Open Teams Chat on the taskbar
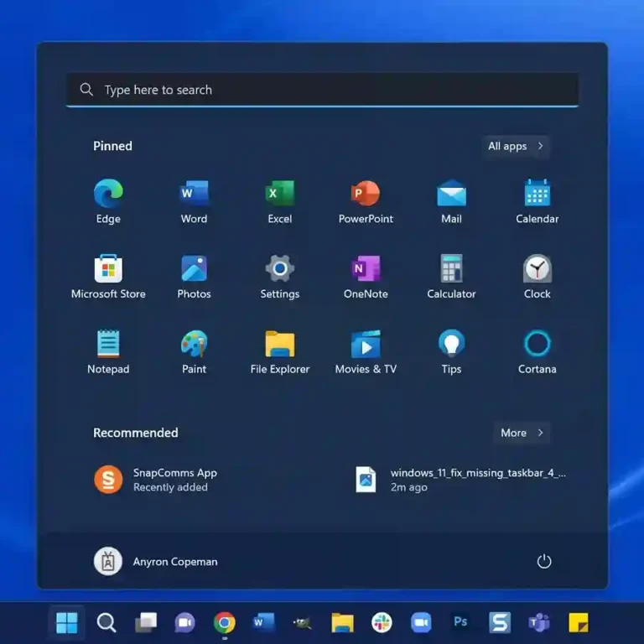This screenshot has height=644, width=644. tap(184, 622)
